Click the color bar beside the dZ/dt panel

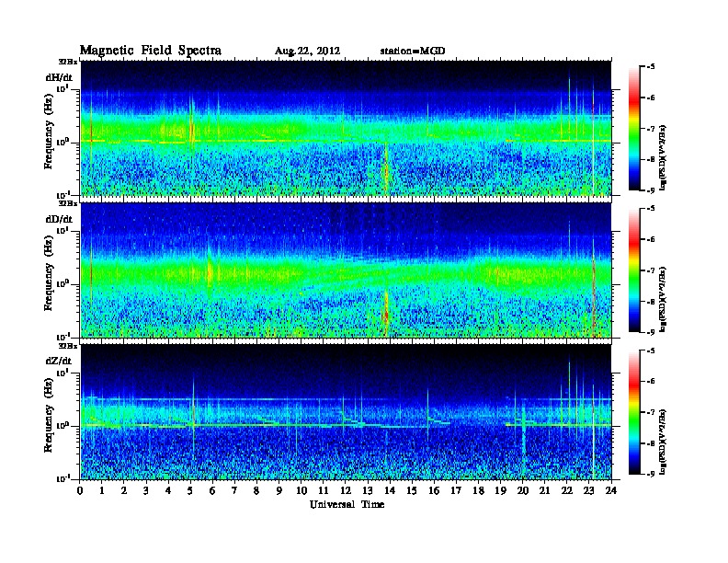pos(634,412)
